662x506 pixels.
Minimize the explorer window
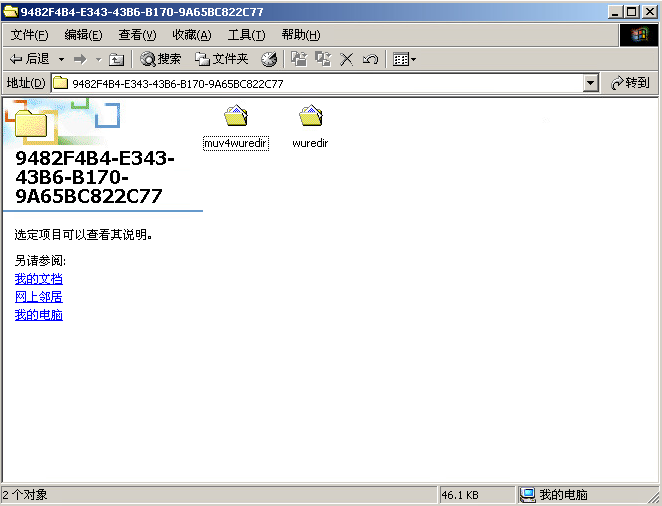[x=615, y=11]
